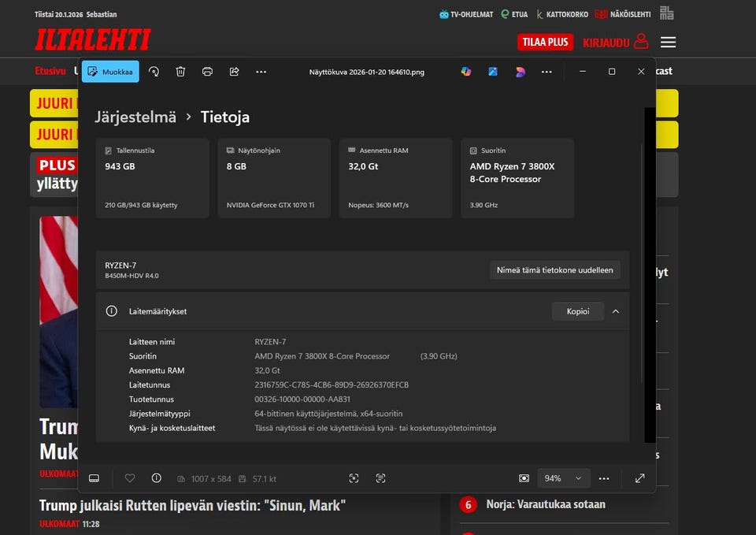Toggle the filmstrip view icon
The image size is (756, 535).
point(94,478)
